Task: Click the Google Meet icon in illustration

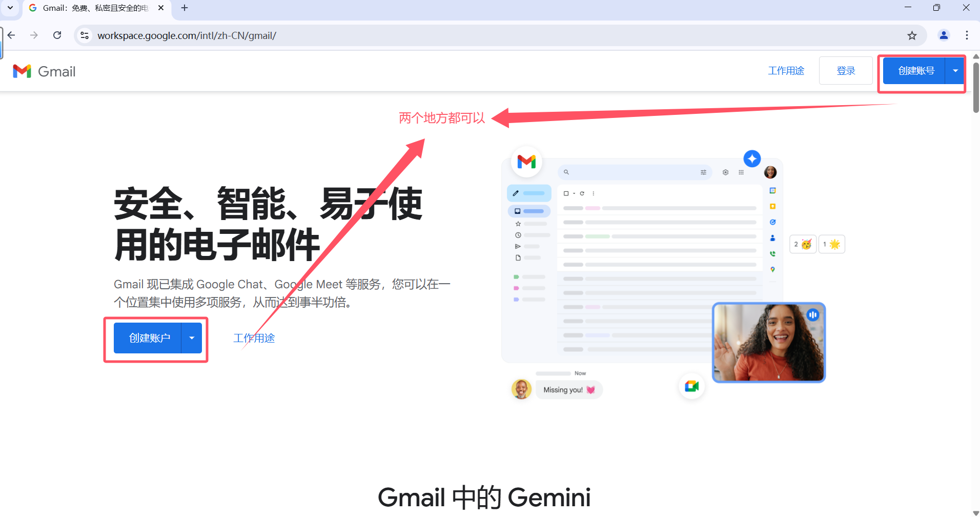Action: click(692, 386)
